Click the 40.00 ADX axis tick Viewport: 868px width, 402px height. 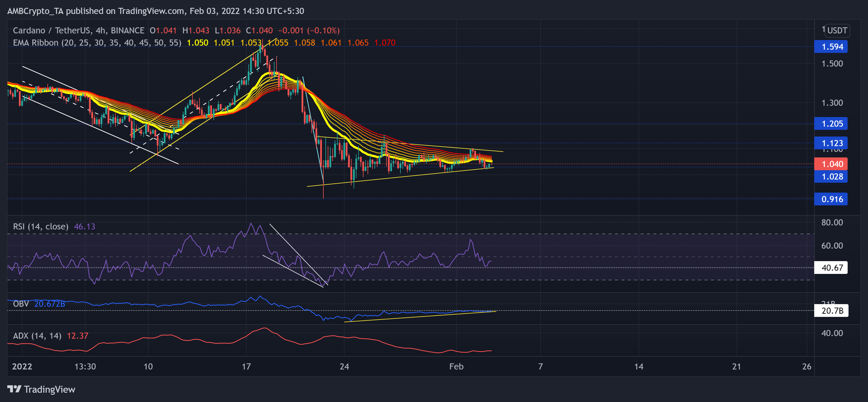coord(832,333)
